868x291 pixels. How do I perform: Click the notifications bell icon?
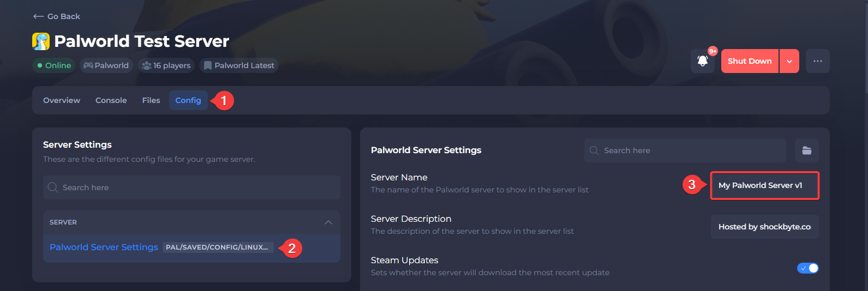coord(702,61)
